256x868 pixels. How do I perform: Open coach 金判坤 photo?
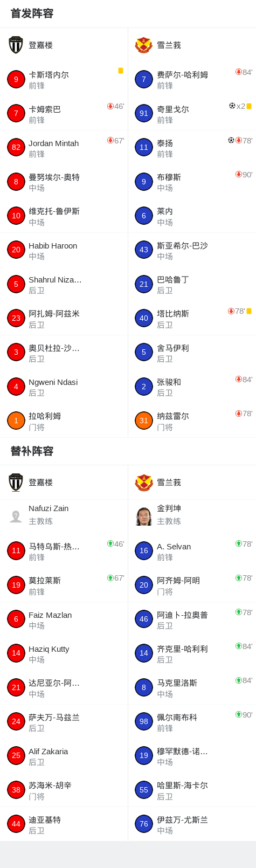144,516
